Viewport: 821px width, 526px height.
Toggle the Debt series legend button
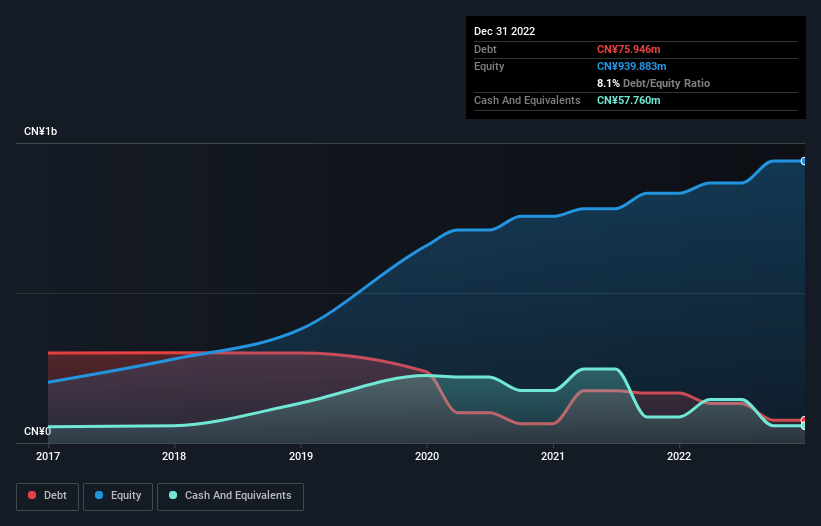coord(48,496)
